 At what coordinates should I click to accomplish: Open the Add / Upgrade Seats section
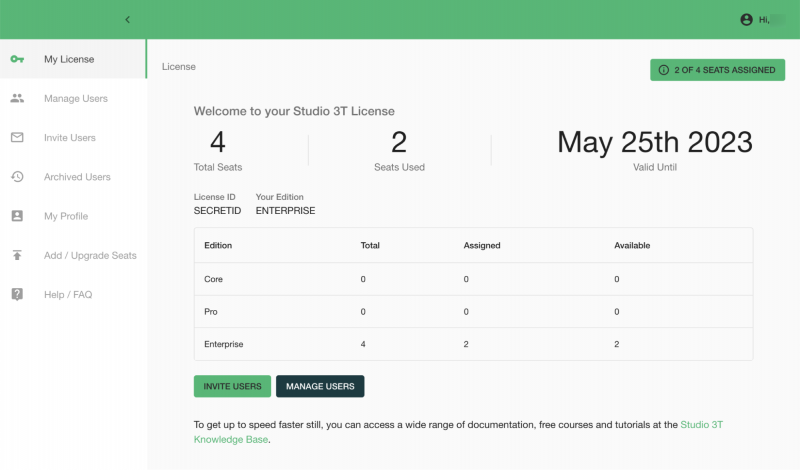click(73, 255)
